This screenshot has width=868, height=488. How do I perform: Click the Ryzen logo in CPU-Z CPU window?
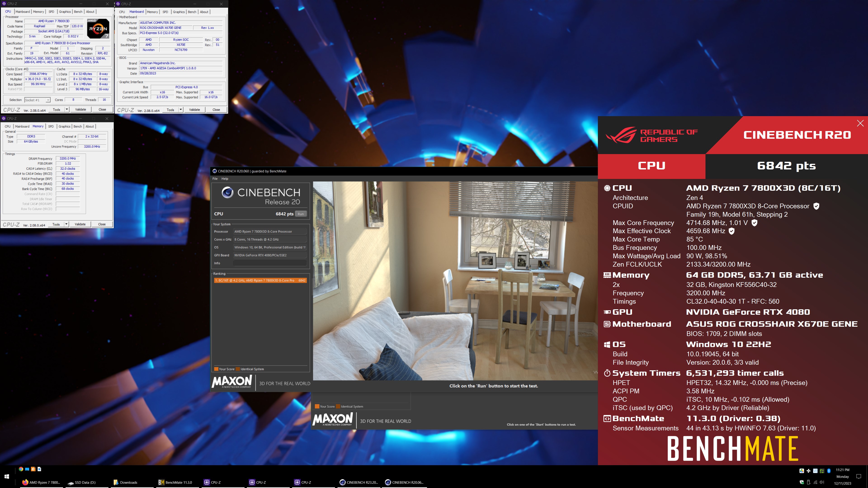[x=98, y=29]
